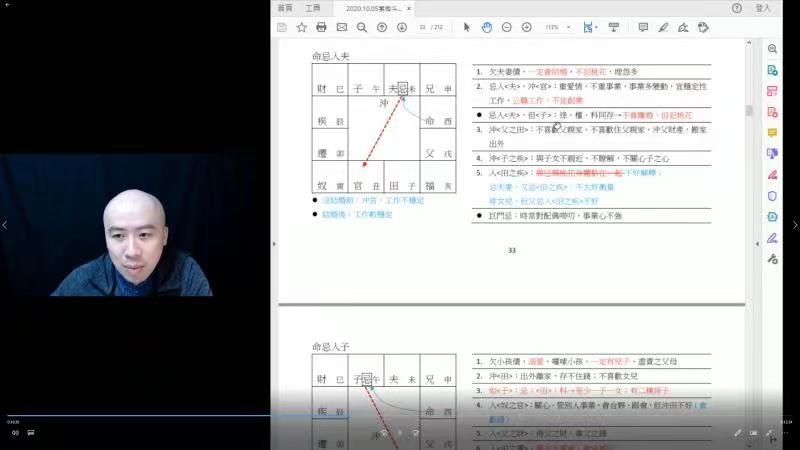This screenshot has width=800, height=450.
Task: Go to previous media with left chevron
Action: click(5, 225)
